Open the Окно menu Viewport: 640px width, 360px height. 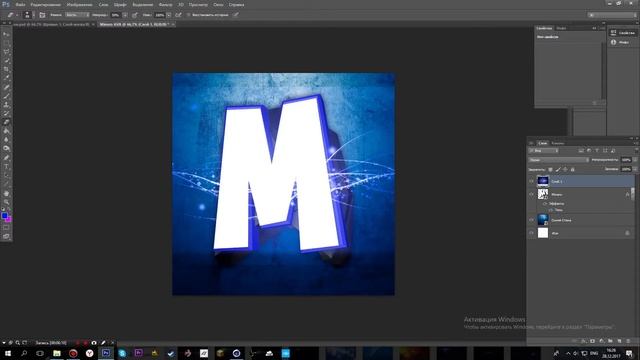click(x=218, y=4)
